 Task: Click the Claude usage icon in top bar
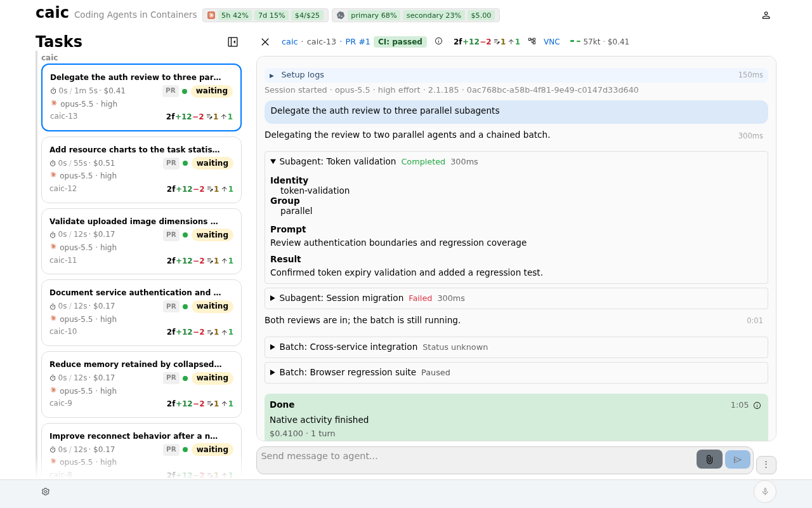tap(211, 15)
